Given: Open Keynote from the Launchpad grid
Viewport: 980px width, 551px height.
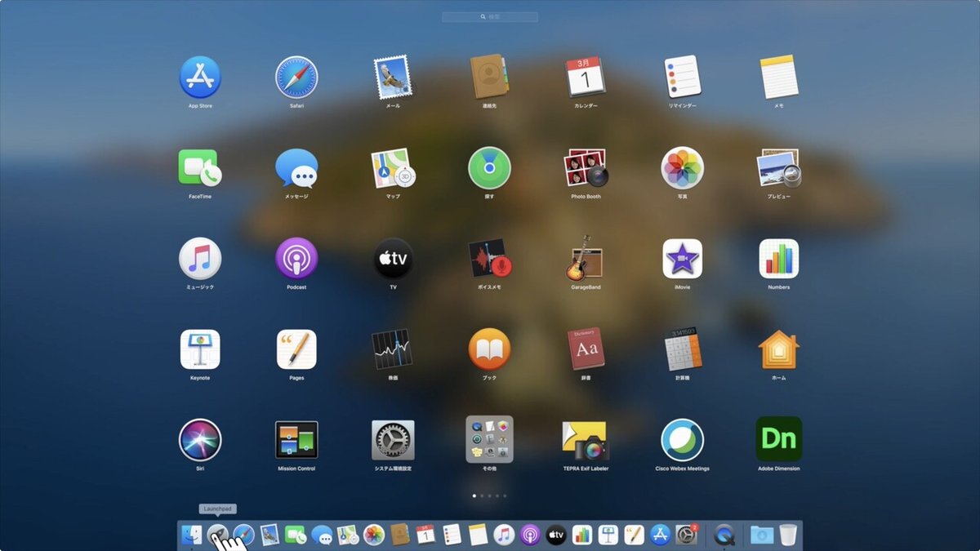Looking at the screenshot, I should click(200, 349).
